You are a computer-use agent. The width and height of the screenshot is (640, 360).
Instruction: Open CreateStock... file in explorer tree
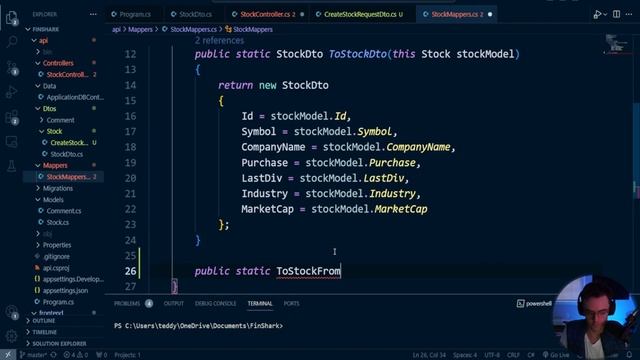pyautogui.click(x=69, y=143)
